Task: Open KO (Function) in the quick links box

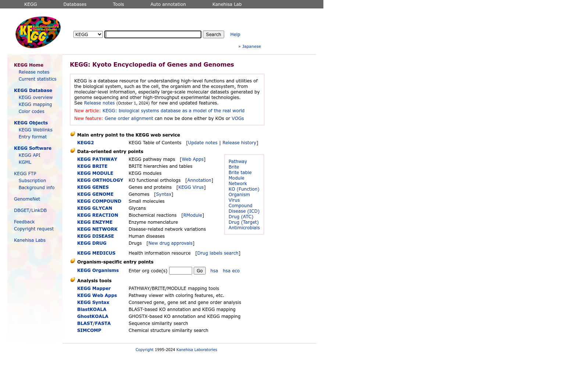Action: pos(244,189)
